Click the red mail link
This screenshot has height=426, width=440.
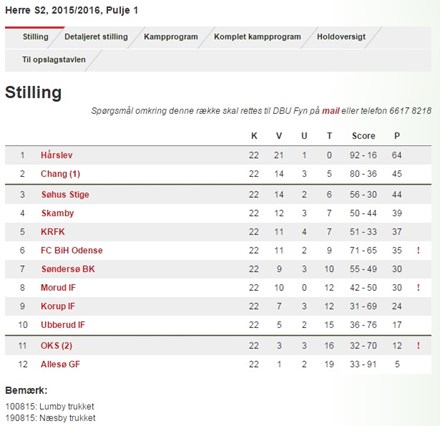(x=330, y=111)
